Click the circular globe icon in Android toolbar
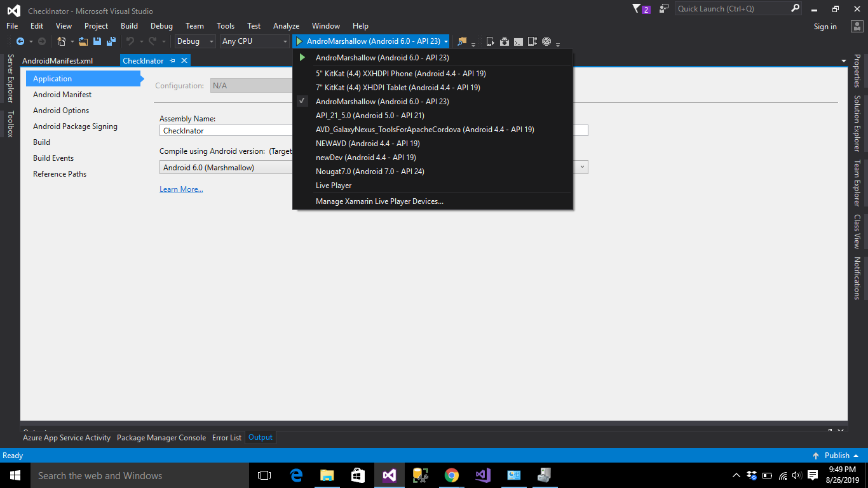 [546, 41]
